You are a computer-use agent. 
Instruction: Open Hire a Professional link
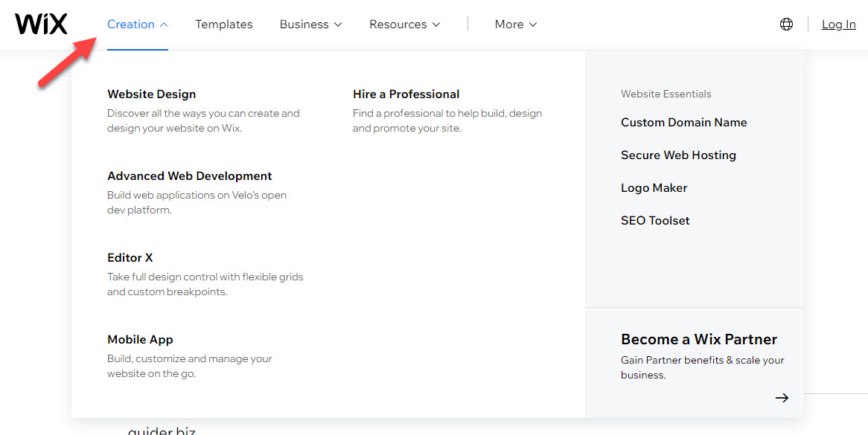pos(406,94)
